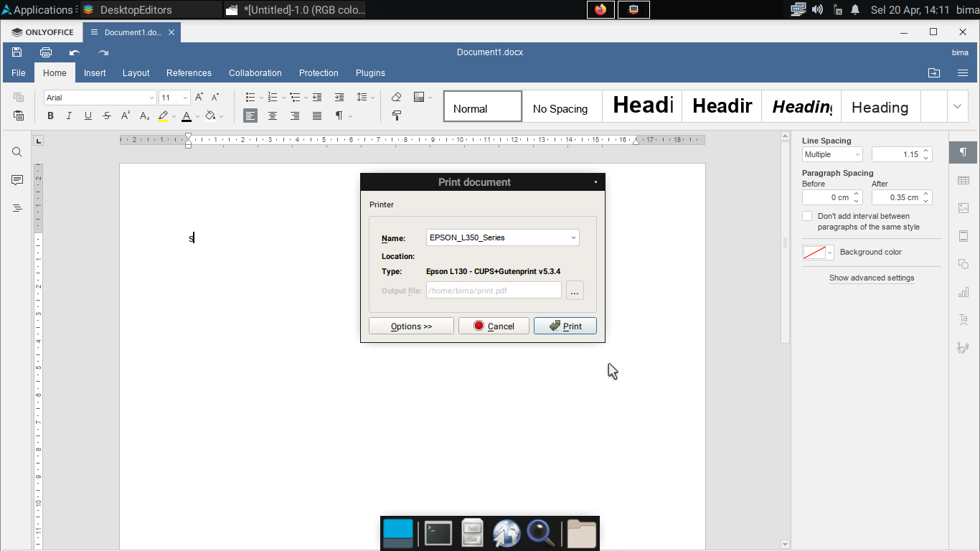Click the paragraph shading paint bucket
The width and height of the screenshot is (980, 551).
tap(210, 116)
